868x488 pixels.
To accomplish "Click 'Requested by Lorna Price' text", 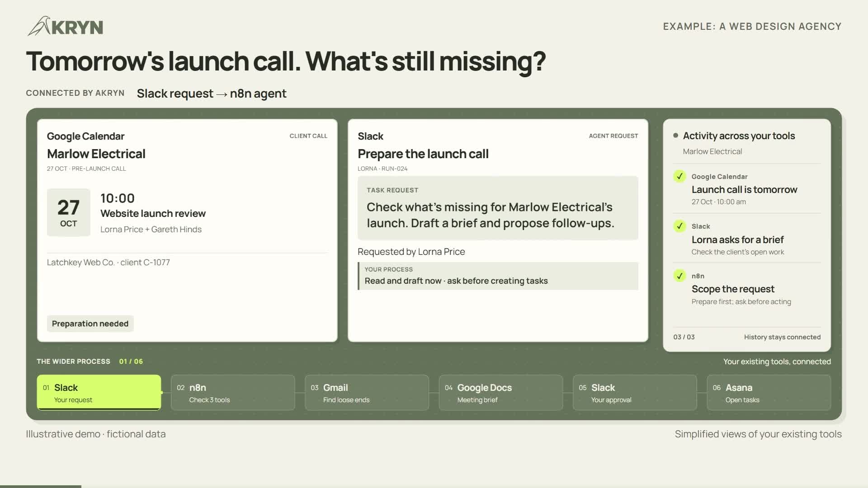I will click(411, 252).
